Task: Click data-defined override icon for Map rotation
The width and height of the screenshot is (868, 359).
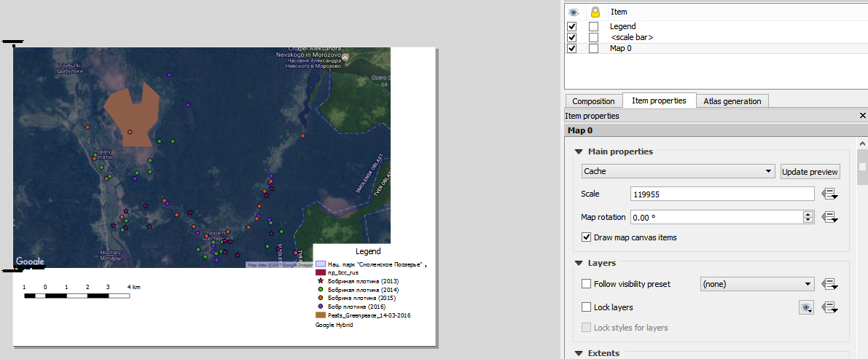Action: pos(829,217)
